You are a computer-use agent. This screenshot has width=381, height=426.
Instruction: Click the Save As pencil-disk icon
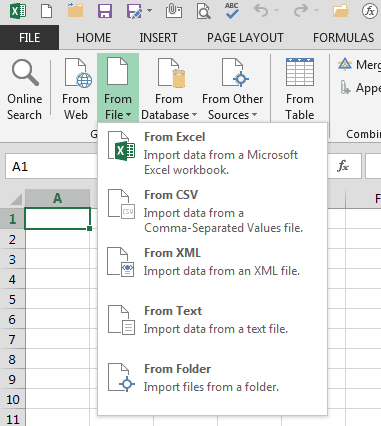click(134, 11)
